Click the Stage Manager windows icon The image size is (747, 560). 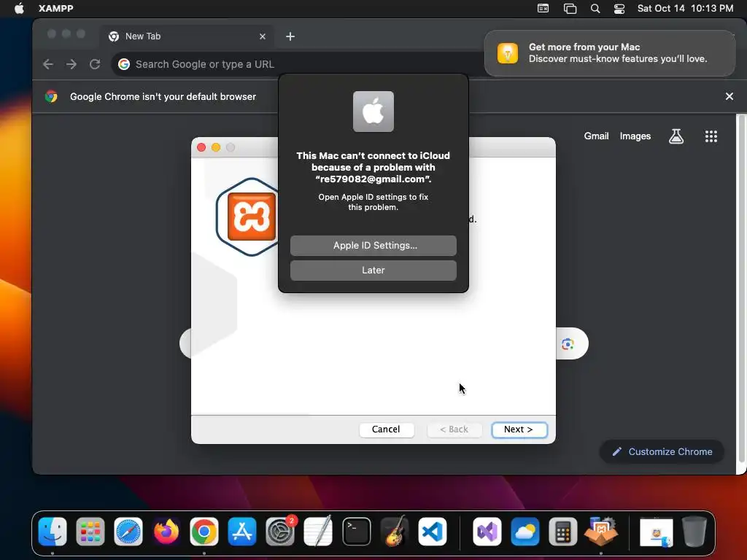[570, 8]
